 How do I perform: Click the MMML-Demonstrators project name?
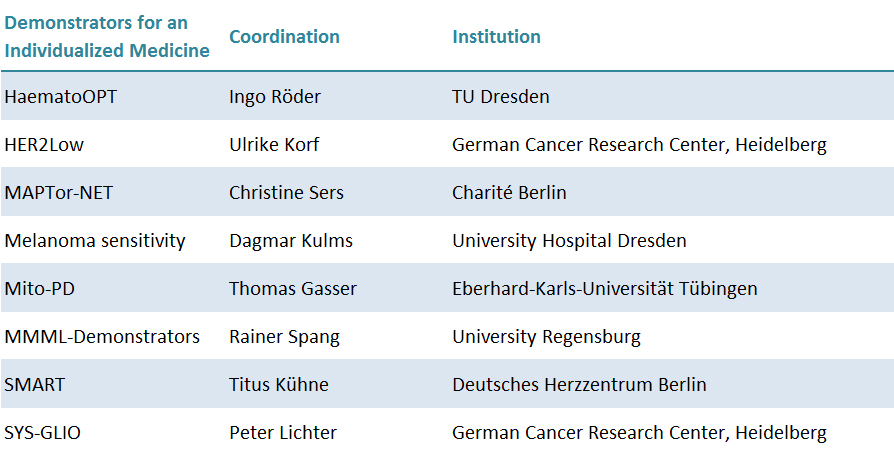(102, 336)
